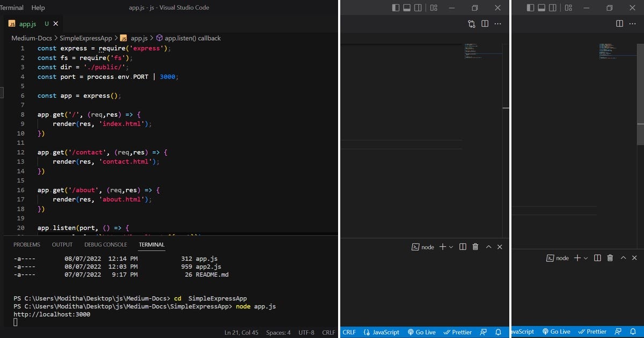The width and height of the screenshot is (644, 338).
Task: Split the terminal pane
Action: click(462, 247)
